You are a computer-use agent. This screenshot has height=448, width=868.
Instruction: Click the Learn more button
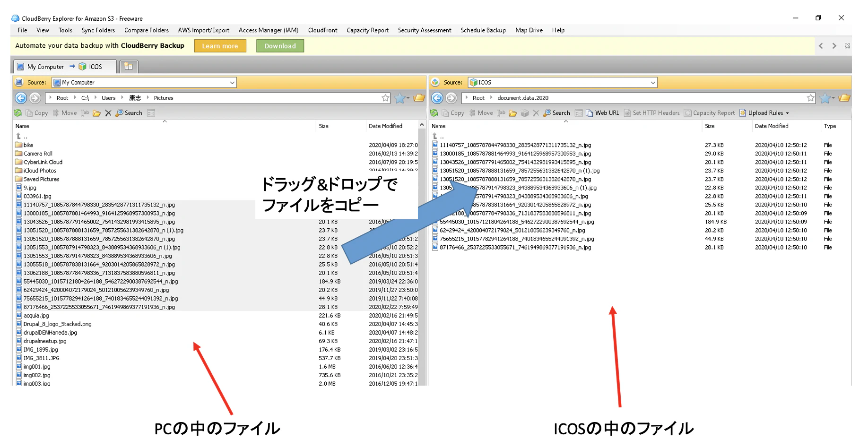[x=220, y=46]
